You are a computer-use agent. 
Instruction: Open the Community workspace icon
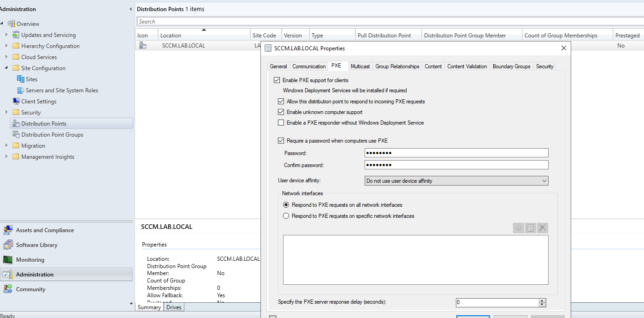(x=8, y=289)
